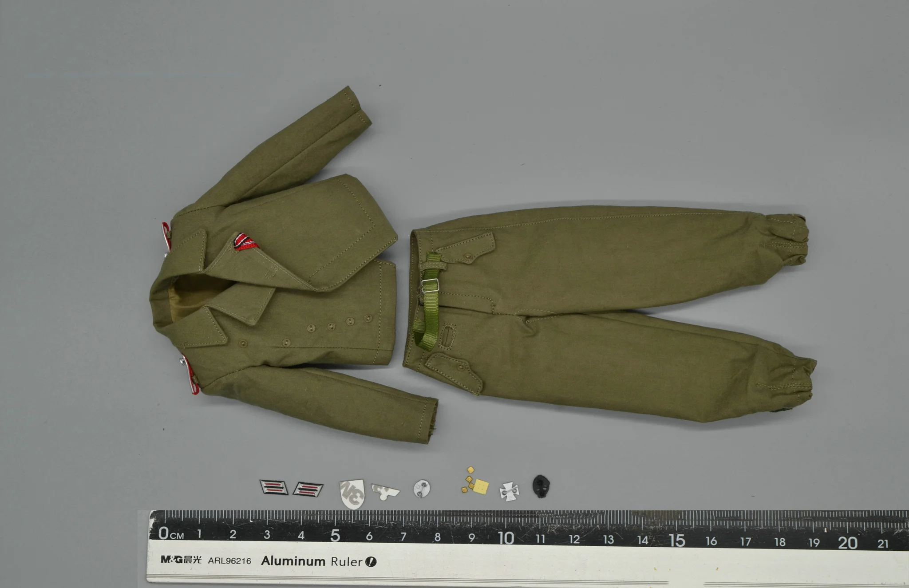The image size is (909, 588).
Task: Click the '20' mark on the ruler
Action: tap(847, 543)
